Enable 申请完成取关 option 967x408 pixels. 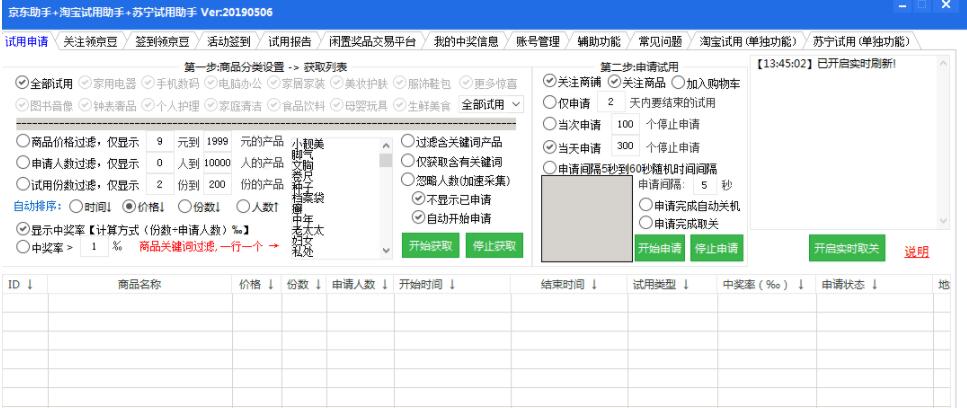point(679,222)
